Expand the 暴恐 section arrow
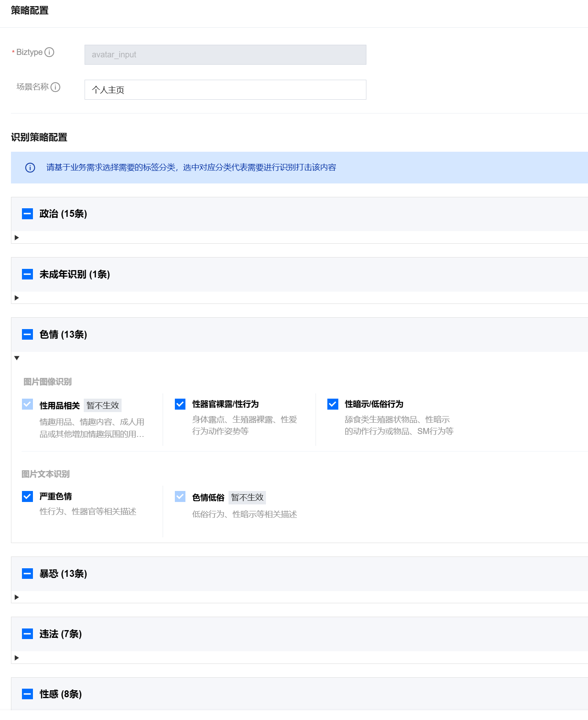 17,597
